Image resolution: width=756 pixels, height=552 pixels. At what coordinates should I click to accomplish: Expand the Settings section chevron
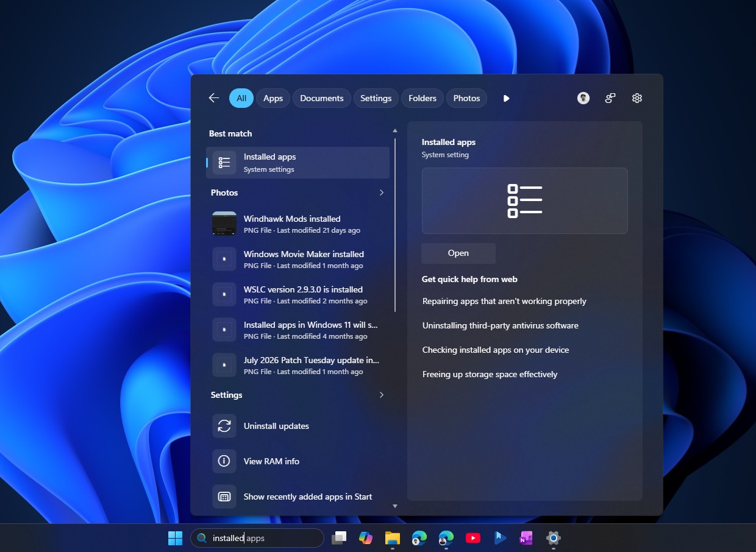point(382,395)
